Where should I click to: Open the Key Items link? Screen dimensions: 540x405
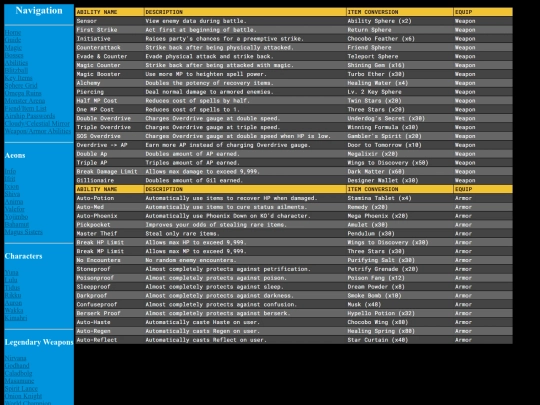point(18,78)
